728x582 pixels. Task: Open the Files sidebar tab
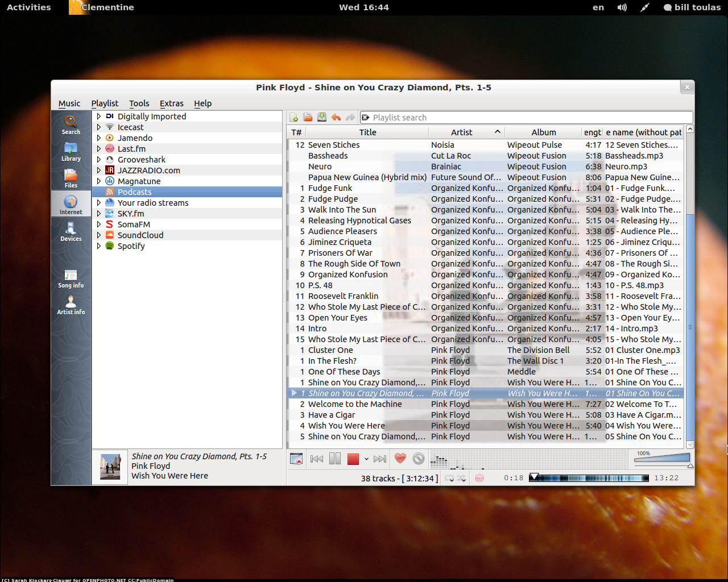tap(71, 178)
